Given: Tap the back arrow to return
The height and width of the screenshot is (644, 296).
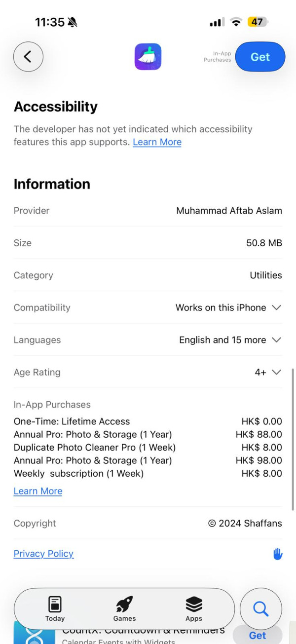Looking at the screenshot, I should (28, 56).
